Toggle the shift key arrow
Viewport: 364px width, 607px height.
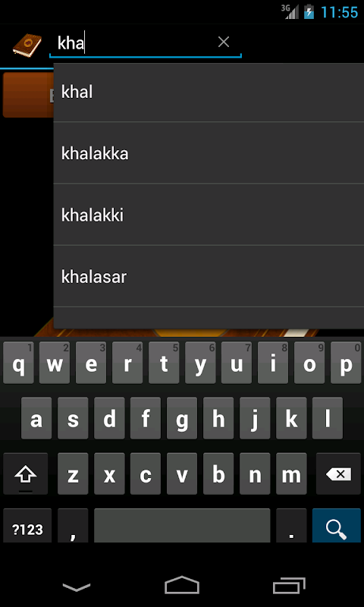[x=26, y=473]
